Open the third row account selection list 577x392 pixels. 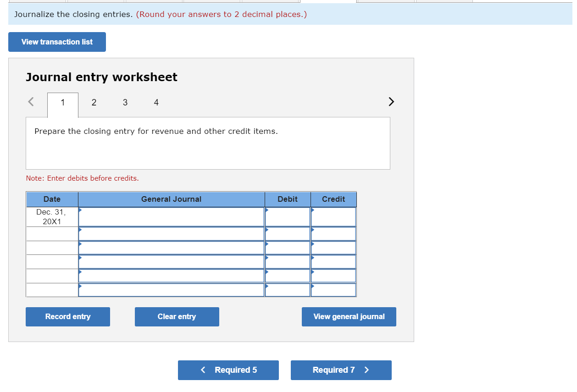pyautogui.click(x=171, y=248)
